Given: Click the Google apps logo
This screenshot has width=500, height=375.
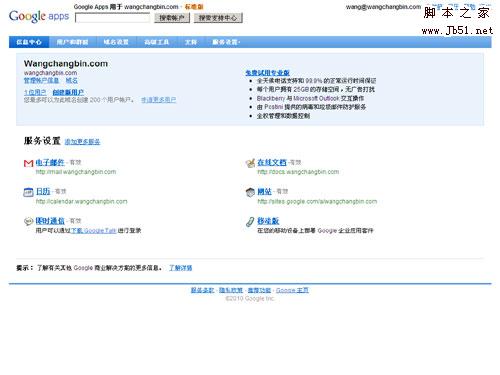Looking at the screenshot, I should point(39,16).
